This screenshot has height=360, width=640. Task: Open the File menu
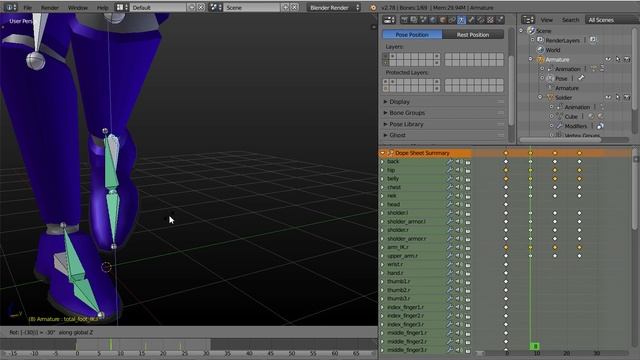(27, 7)
